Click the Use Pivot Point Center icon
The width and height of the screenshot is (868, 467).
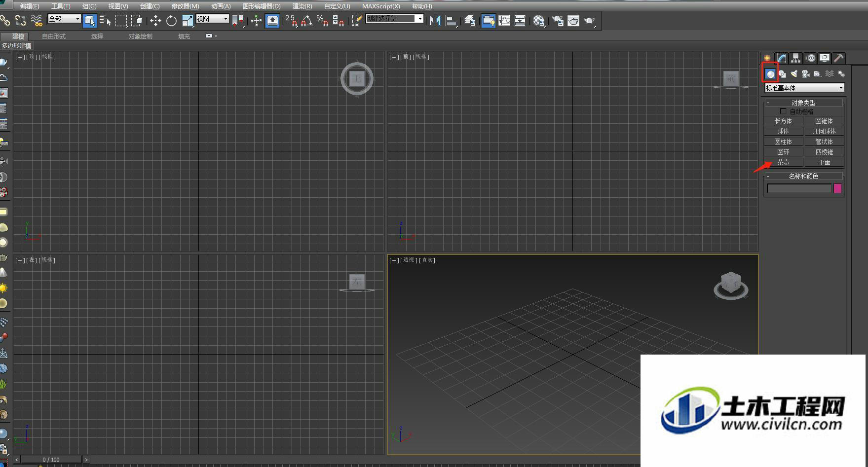point(238,20)
